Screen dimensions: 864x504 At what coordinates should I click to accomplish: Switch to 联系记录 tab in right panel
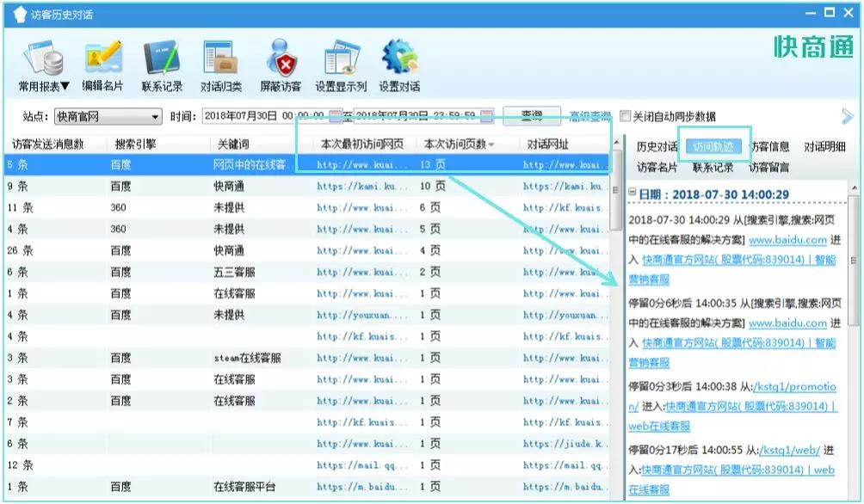pyautogui.click(x=713, y=168)
